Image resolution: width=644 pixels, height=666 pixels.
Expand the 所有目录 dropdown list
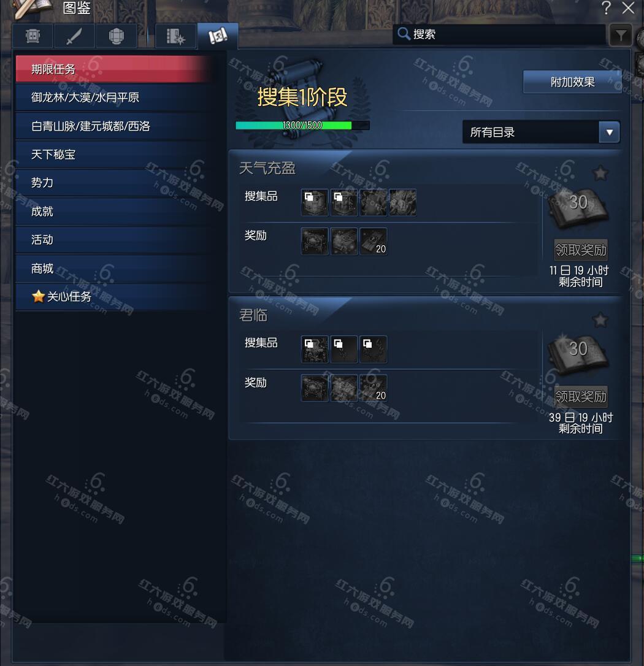tap(541, 132)
